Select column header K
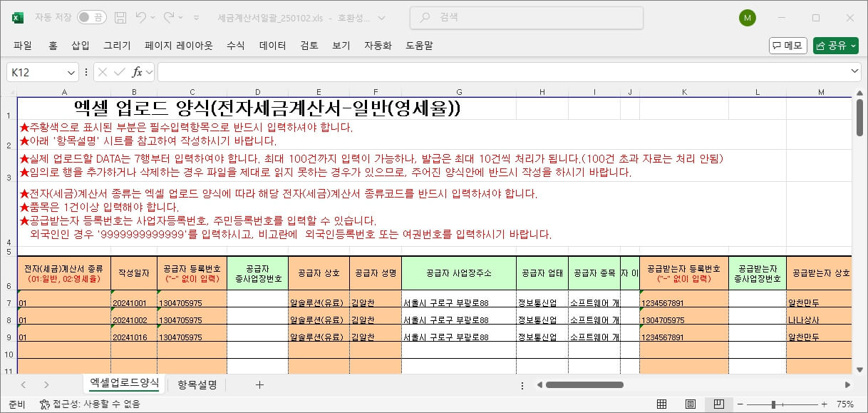The image size is (868, 413). pos(684,92)
